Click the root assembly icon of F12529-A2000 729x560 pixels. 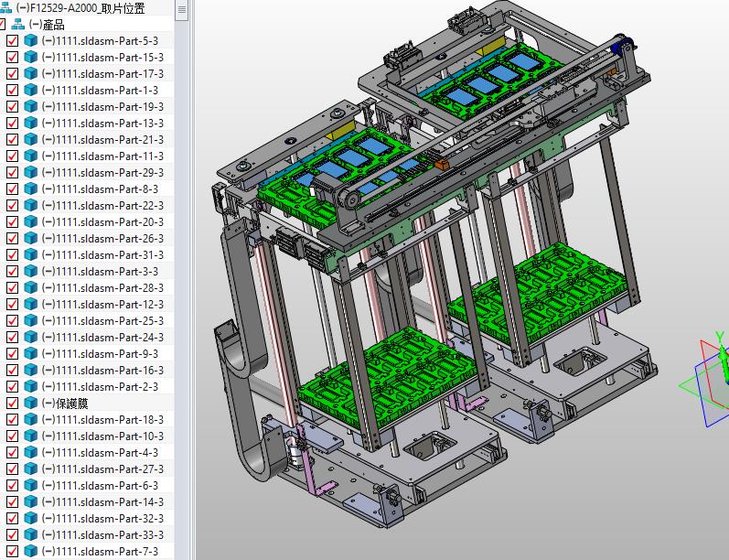click(x=5, y=8)
